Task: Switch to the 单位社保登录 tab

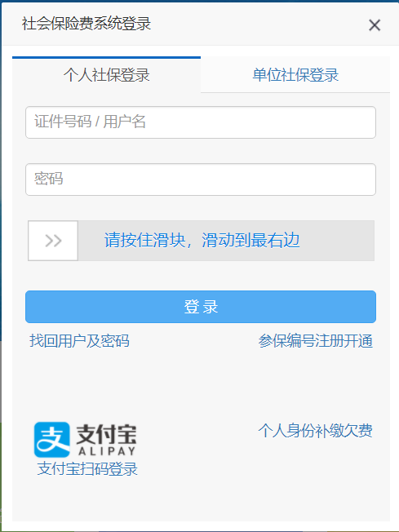Action: pos(295,74)
